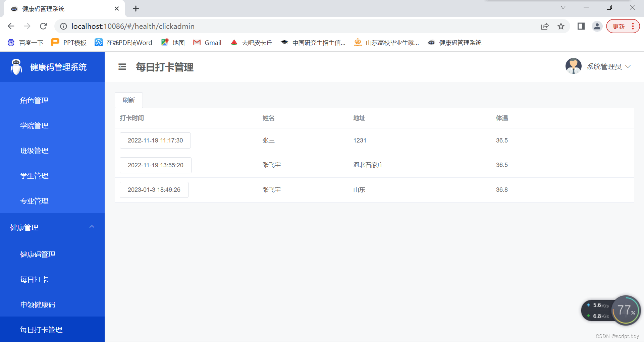Click the address cell 河北石家庄
This screenshot has width=644, height=342.
tap(368, 165)
